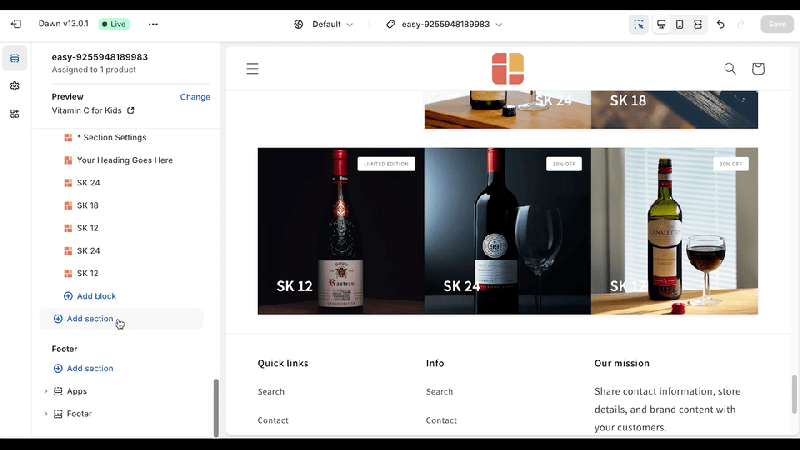The height and width of the screenshot is (450, 800).
Task: Click the SK 24 wine bottle with glass image
Action: (508, 231)
